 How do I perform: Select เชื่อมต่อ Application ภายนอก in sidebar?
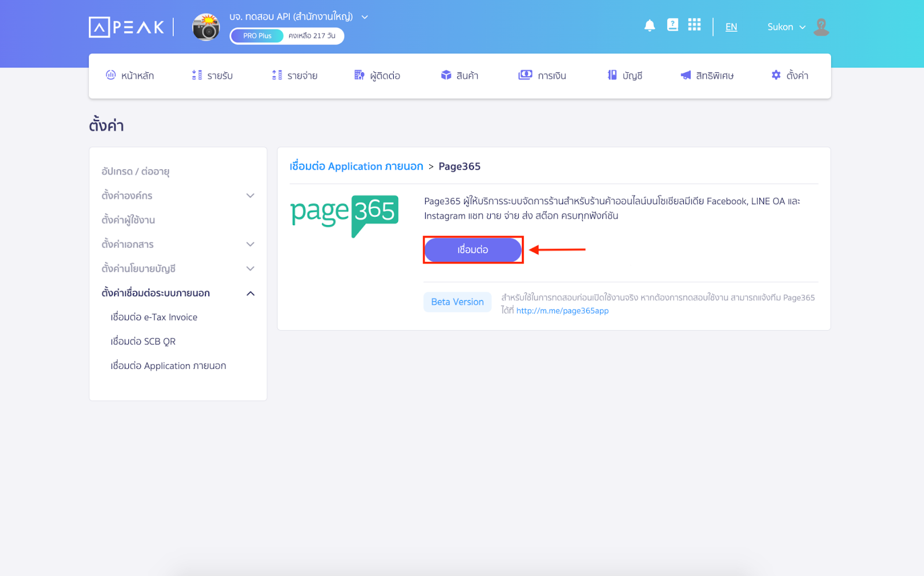pyautogui.click(x=168, y=366)
